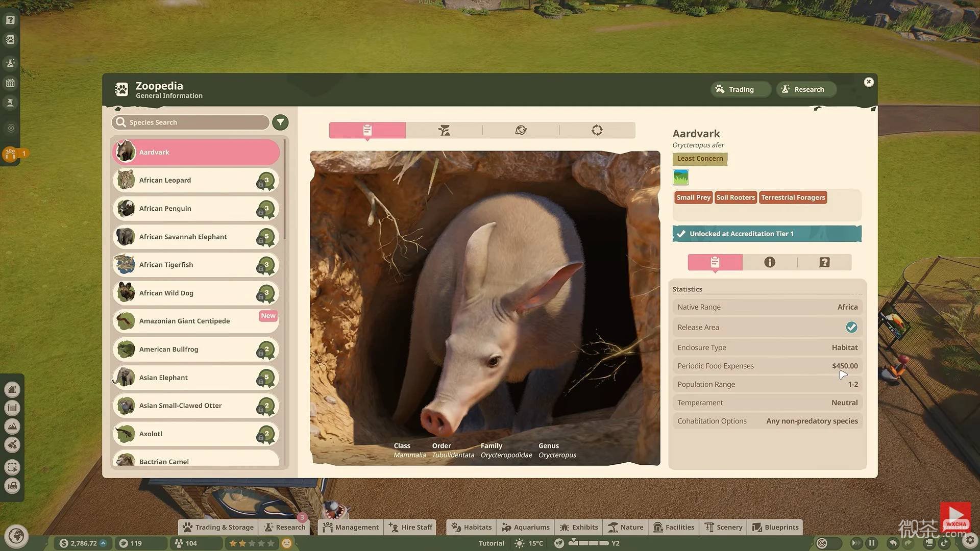Viewport: 980px width, 551px height.
Task: Open Trading & Storage in bottom toolbar
Action: (x=218, y=527)
